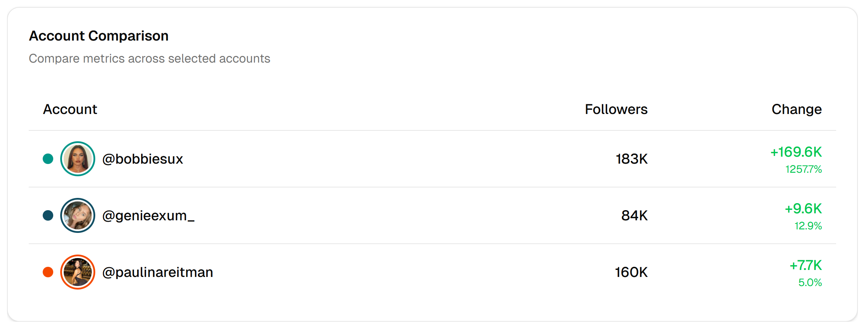Click the teal dot beside @bobbiesux
This screenshot has height=328, width=868.
[48, 159]
